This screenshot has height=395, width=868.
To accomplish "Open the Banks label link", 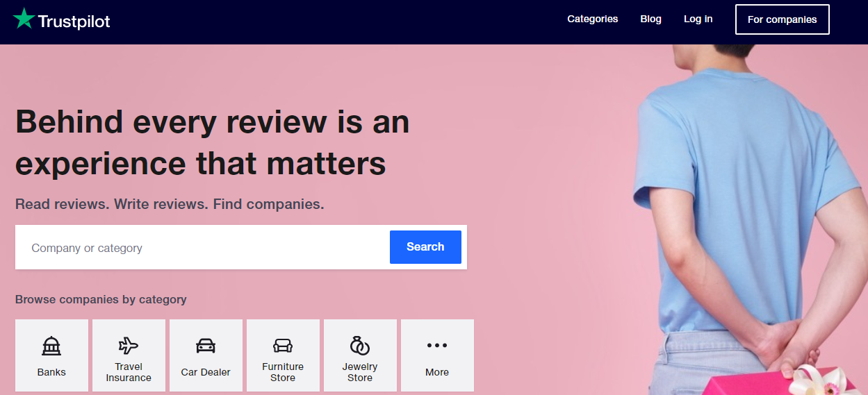I will click(x=51, y=372).
